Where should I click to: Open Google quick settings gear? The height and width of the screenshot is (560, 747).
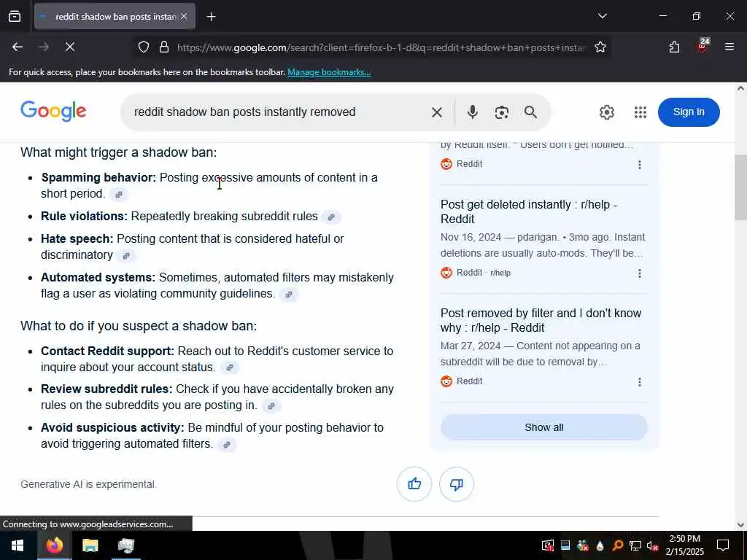[606, 112]
